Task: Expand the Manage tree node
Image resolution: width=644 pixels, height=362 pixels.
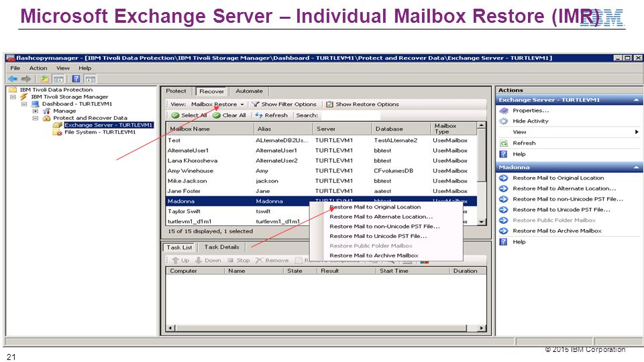Action: pyautogui.click(x=36, y=111)
